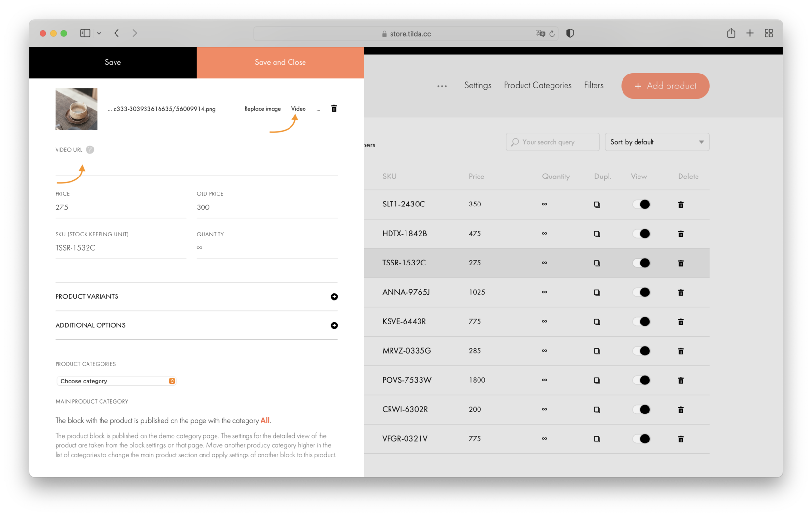Click Replace image link
The image size is (812, 516).
pos(262,109)
